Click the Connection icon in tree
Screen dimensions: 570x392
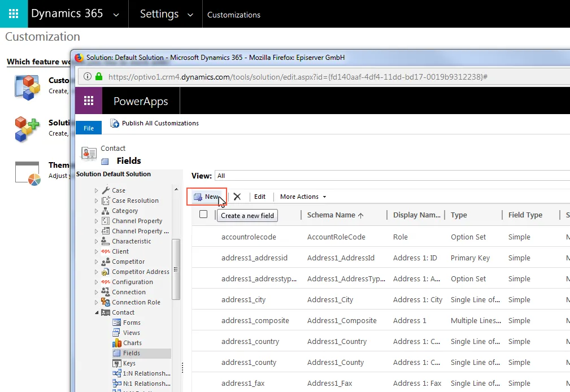pyautogui.click(x=106, y=292)
